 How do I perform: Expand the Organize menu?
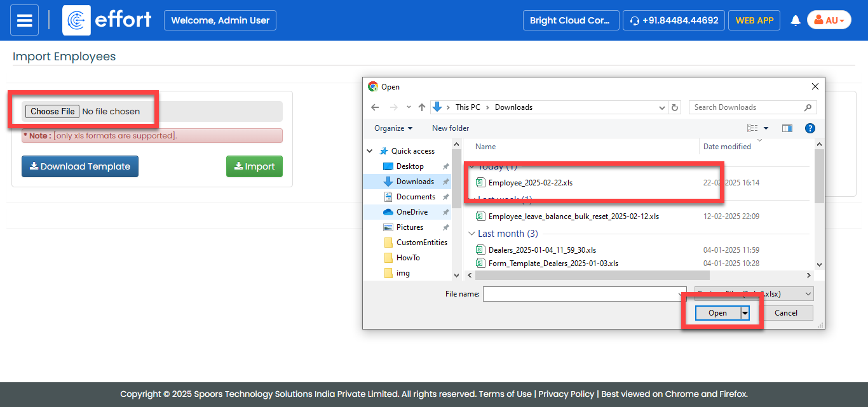click(x=393, y=128)
